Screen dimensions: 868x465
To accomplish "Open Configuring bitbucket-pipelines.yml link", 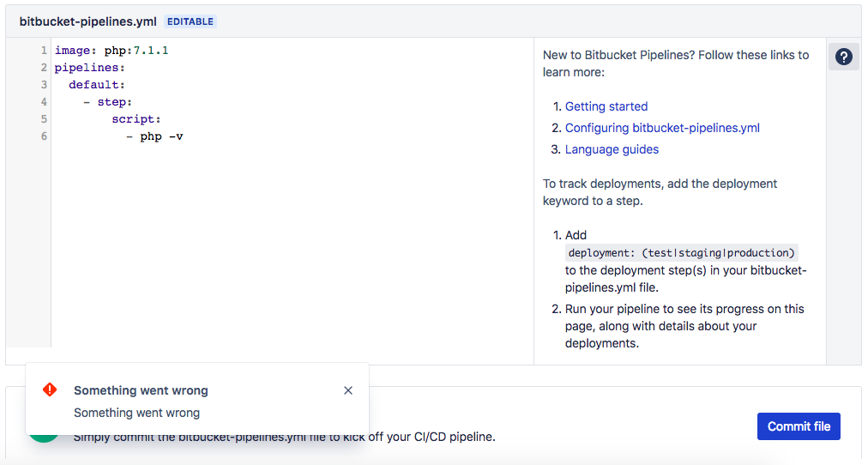I will [x=662, y=128].
